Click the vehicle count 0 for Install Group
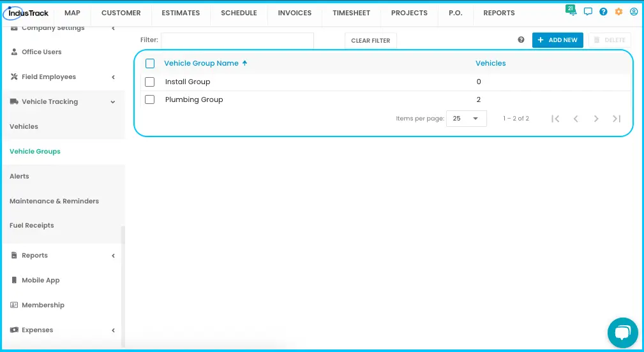 (x=479, y=82)
